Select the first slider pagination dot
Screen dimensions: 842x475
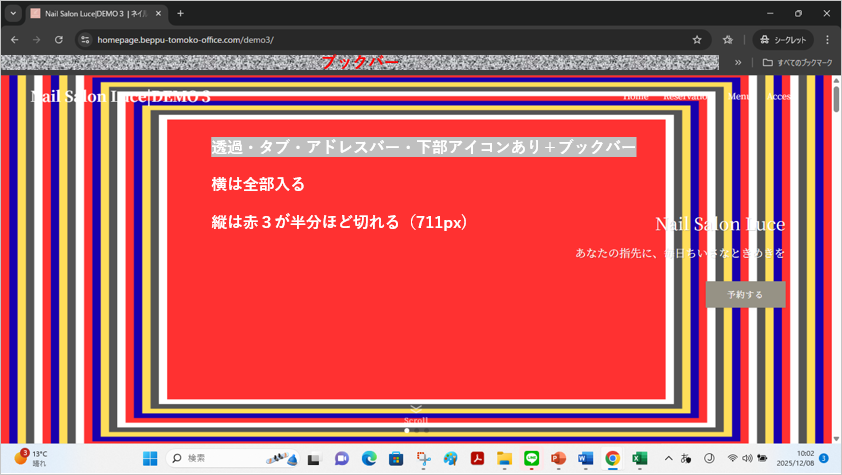tap(407, 430)
